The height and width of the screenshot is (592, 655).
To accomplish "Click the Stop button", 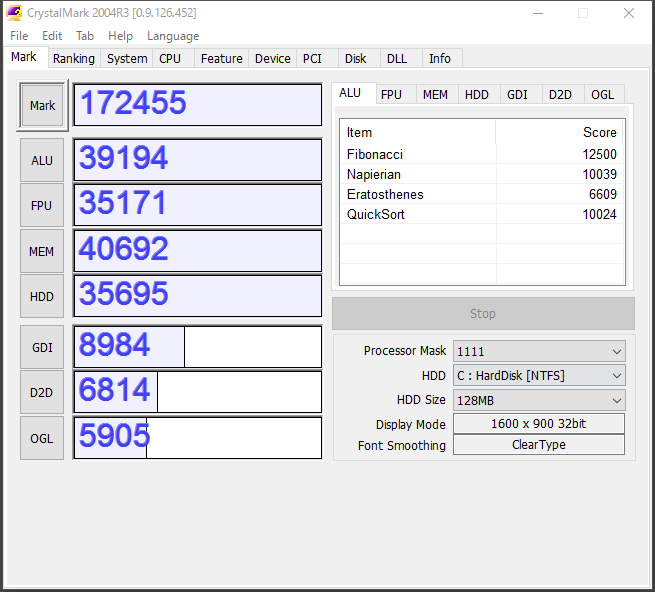I will pyautogui.click(x=483, y=313).
